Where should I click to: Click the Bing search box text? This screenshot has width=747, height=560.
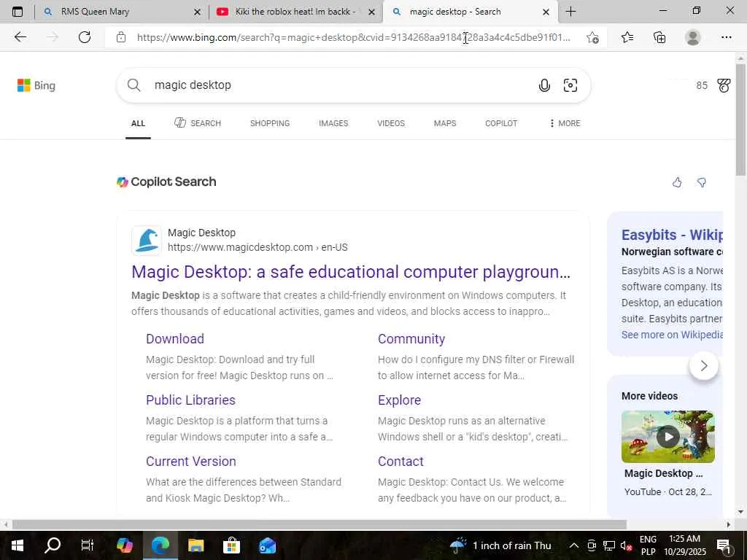click(x=193, y=85)
